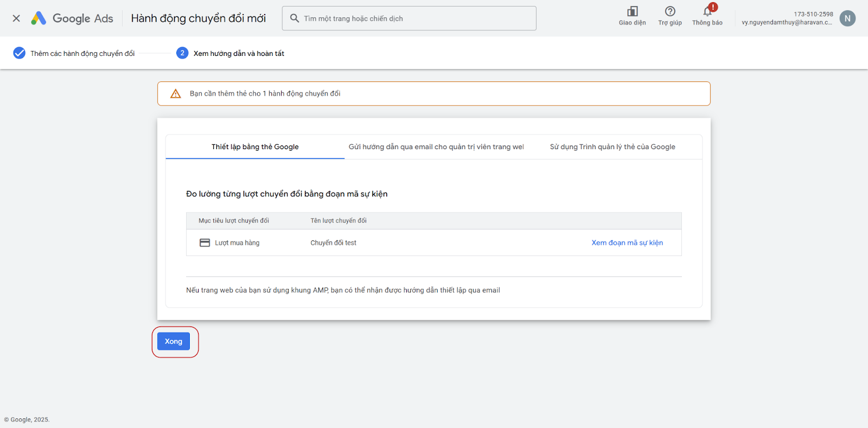Select the Thiết lập bằng thẻ Google tab
The height and width of the screenshot is (428, 868).
coord(255,147)
